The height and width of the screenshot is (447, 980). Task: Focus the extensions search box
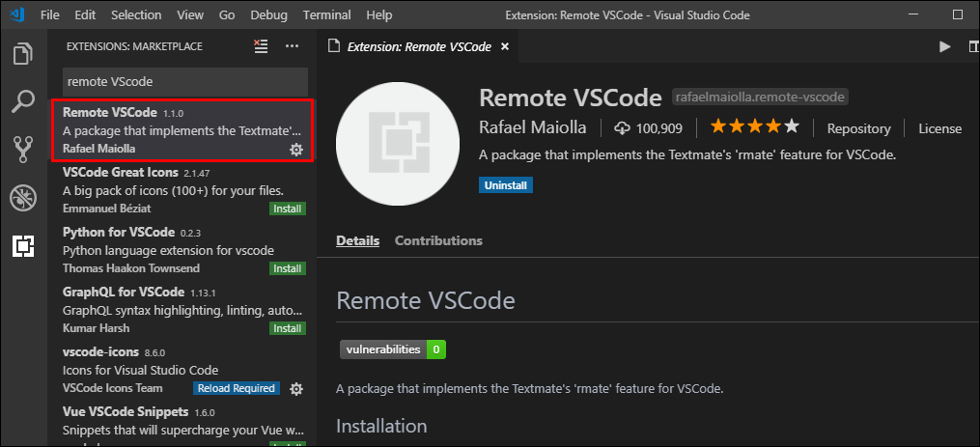pyautogui.click(x=185, y=82)
